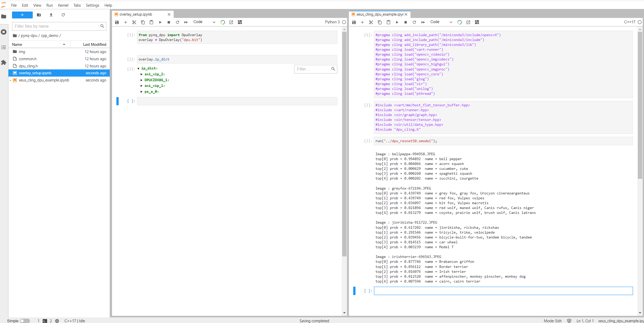644x323 pixels.
Task: Select dpu_cling.h in file list
Action: pyautogui.click(x=59, y=66)
